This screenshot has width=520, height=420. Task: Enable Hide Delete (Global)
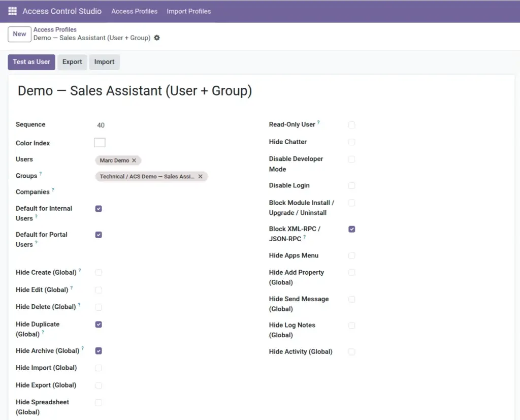point(99,307)
